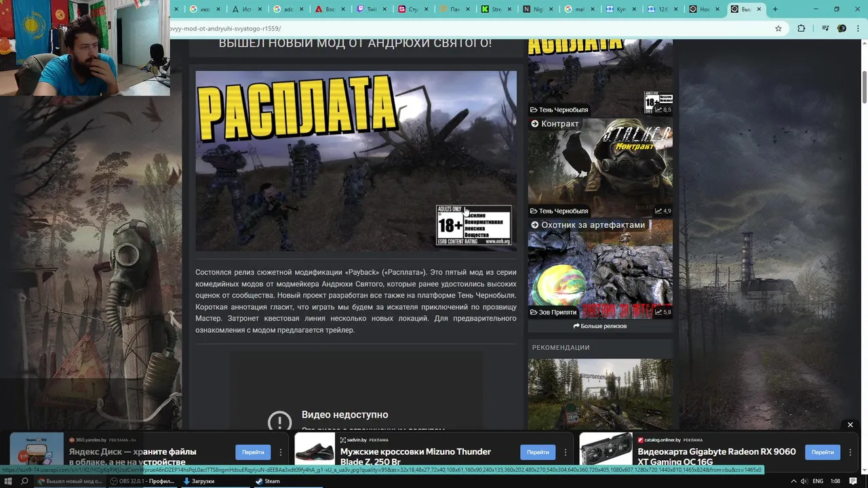
Task: Open the Chrome extensions puzzle icon
Action: click(x=801, y=28)
